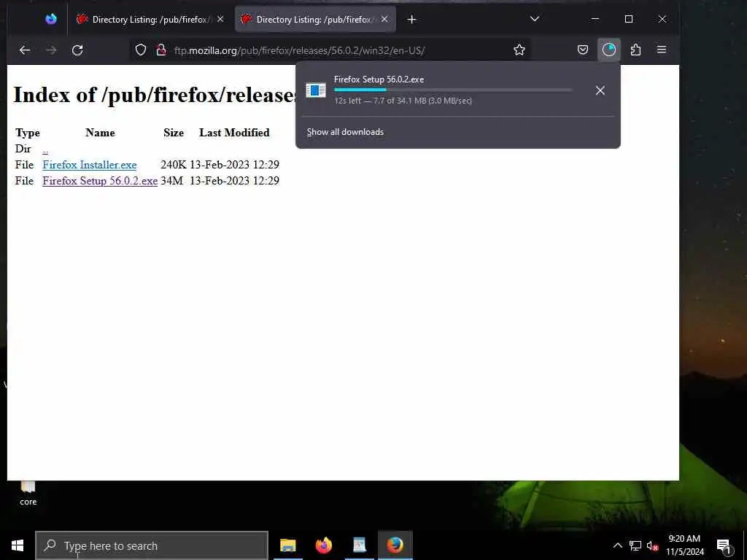Save page to Pocket
Image resolution: width=747 pixels, height=560 pixels.
click(x=583, y=50)
